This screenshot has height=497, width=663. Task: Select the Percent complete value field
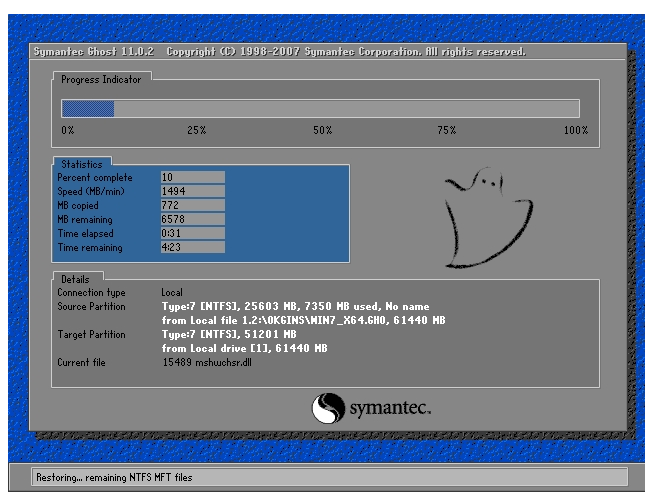click(x=192, y=177)
